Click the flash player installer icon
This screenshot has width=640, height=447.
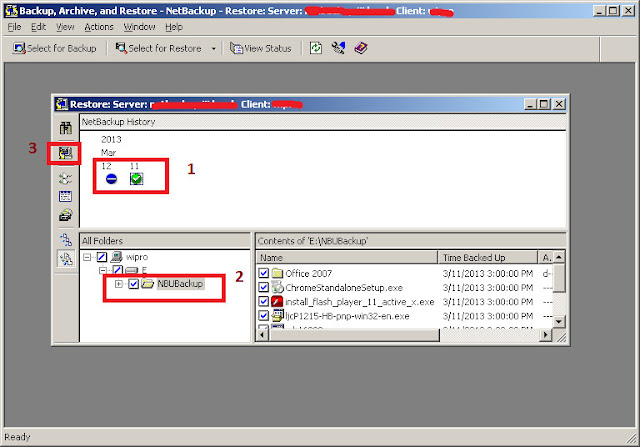[x=277, y=302]
